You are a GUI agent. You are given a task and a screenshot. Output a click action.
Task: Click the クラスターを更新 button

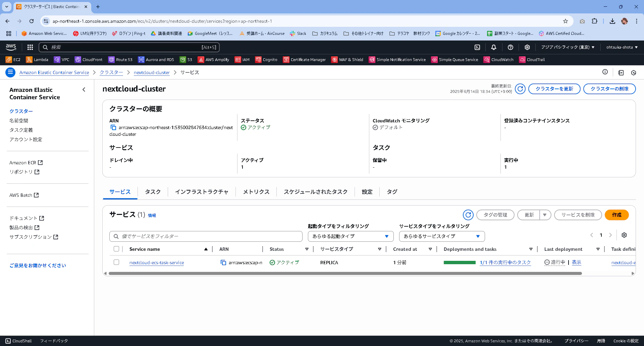pyautogui.click(x=554, y=89)
